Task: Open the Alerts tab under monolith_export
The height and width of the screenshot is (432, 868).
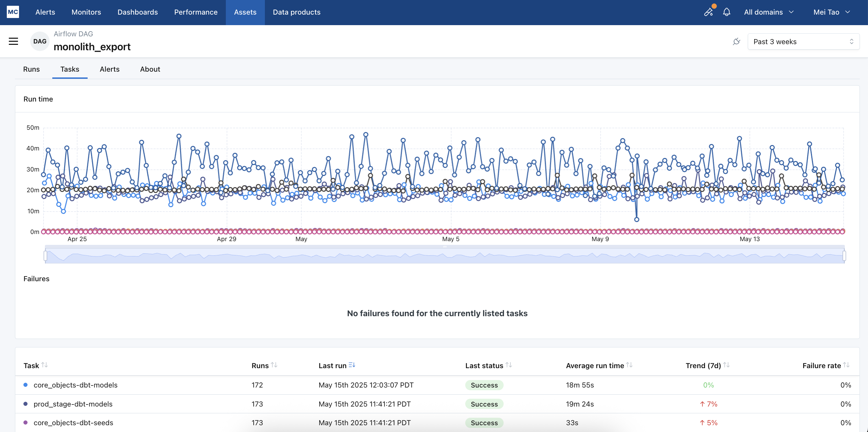Action: tap(109, 69)
